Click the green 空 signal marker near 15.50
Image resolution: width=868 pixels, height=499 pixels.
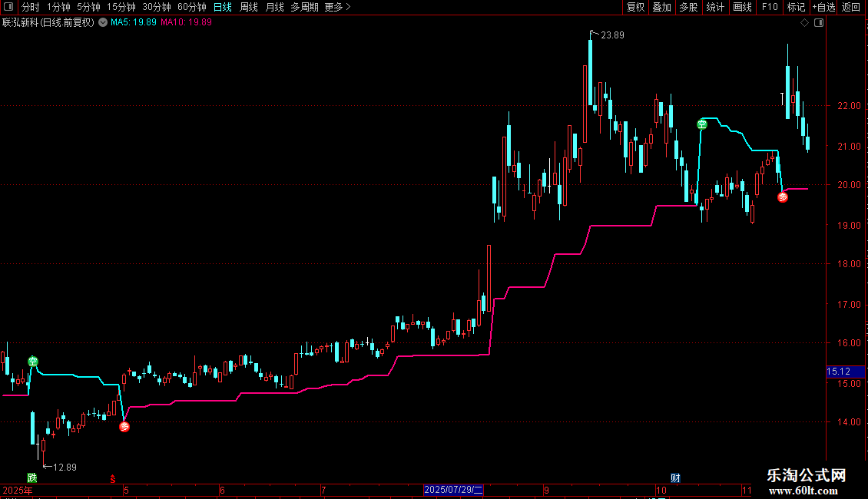point(33,362)
